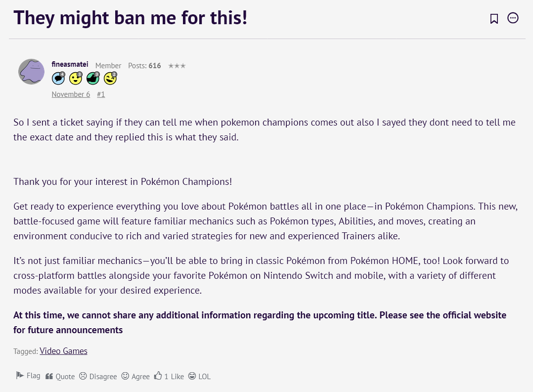React with LOL to the post
Screen dimensions: 533x392
click(199, 376)
